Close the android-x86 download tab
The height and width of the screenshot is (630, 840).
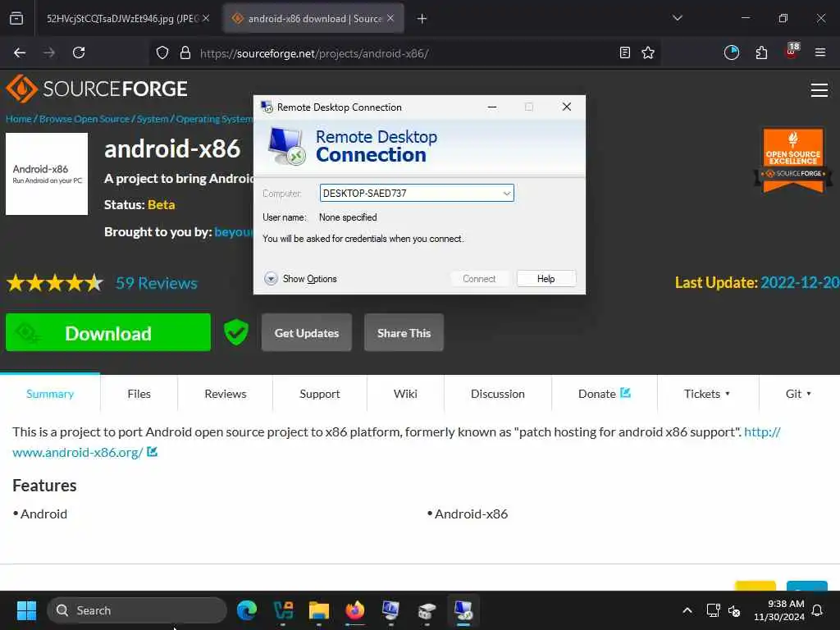click(x=390, y=18)
